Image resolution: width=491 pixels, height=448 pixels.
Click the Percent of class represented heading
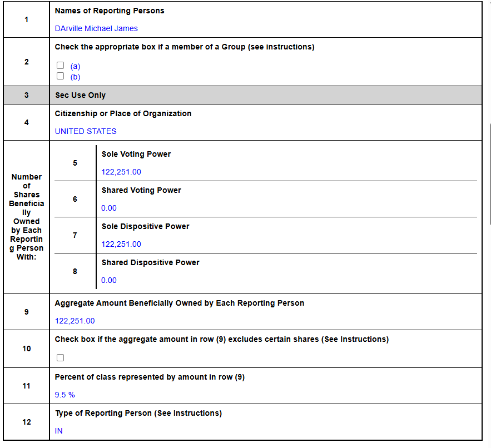pyautogui.click(x=150, y=377)
